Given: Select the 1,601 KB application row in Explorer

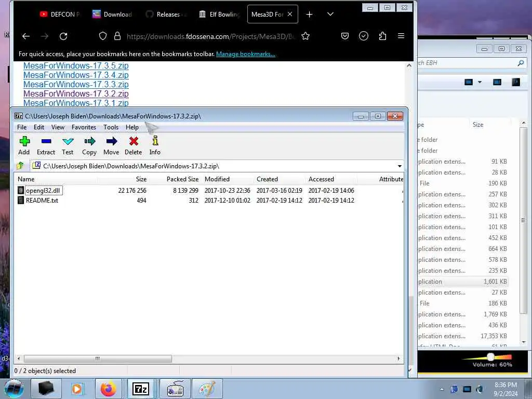Looking at the screenshot, I should (x=463, y=281).
